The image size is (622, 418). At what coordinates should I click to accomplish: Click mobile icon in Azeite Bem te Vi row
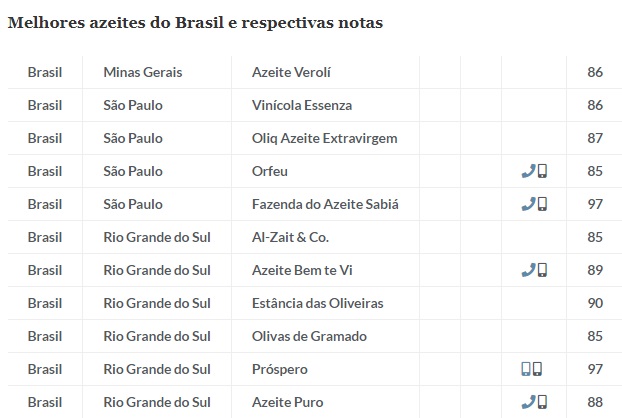pos(542,270)
